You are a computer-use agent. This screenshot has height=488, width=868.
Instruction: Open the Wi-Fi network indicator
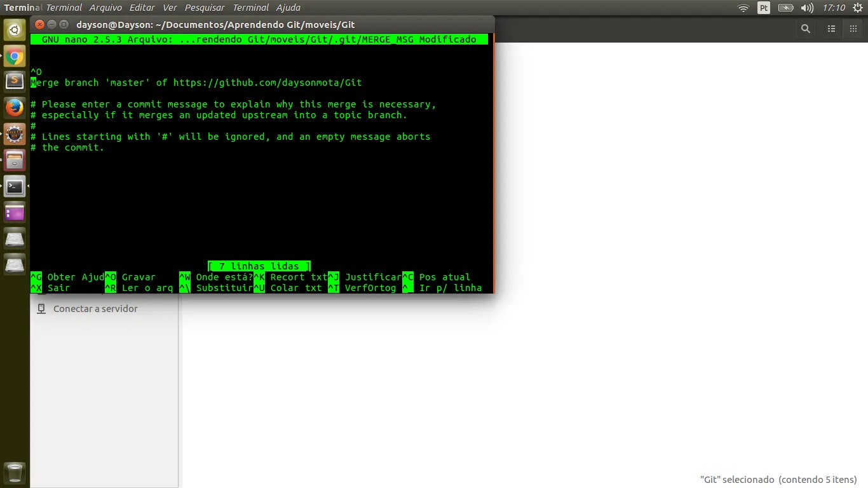coord(743,8)
